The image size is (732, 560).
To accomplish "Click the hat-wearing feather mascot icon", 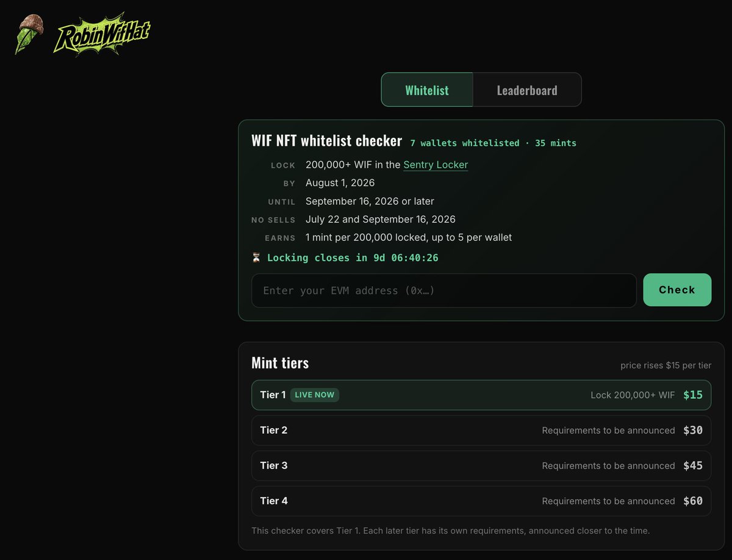I will (28, 34).
